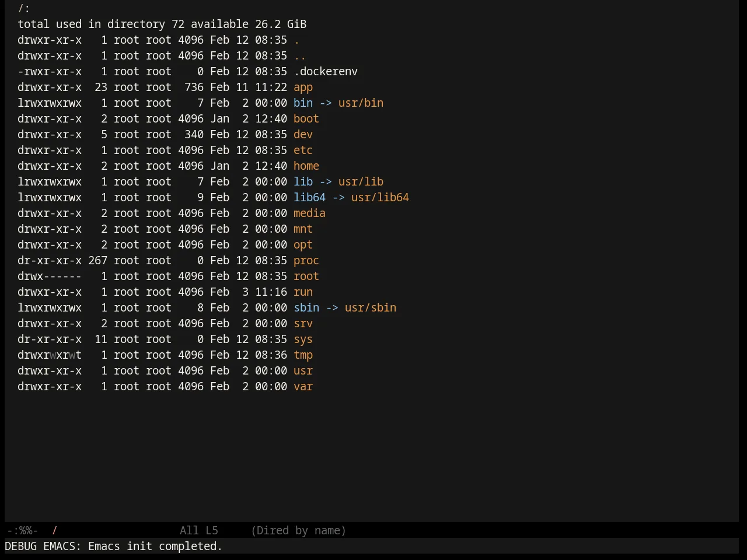The height and width of the screenshot is (560, 747).
Task: Click the '(Dired by name)' mode indicator
Action: click(x=298, y=530)
